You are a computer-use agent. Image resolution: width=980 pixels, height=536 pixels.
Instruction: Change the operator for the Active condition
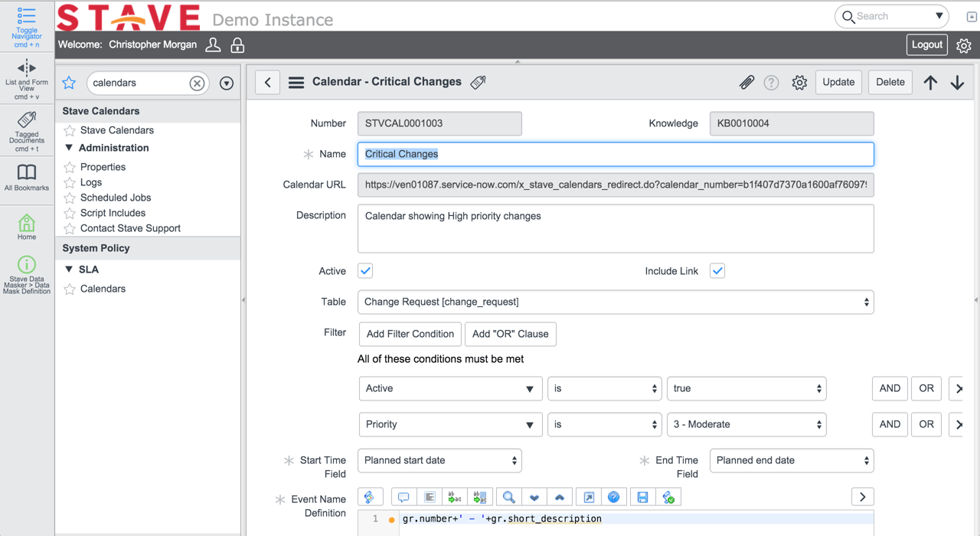[x=605, y=388]
